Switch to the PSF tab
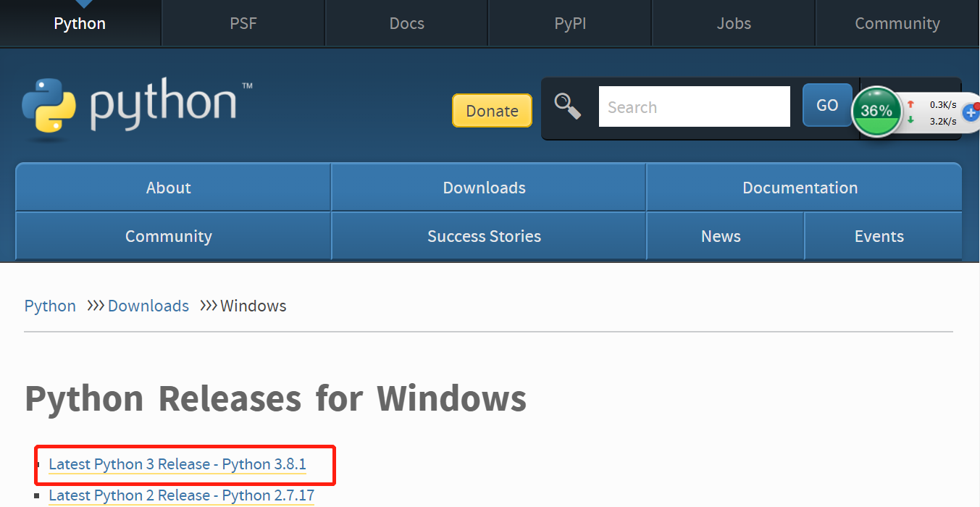The height and width of the screenshot is (507, 980). pos(243,23)
